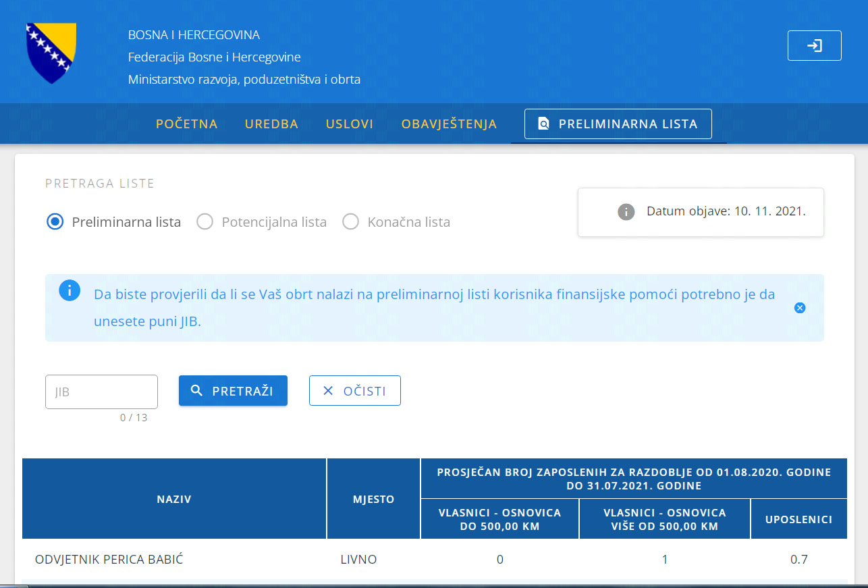Image resolution: width=868 pixels, height=588 pixels.
Task: Open the OBAVJEŠTENJA navigation item
Action: click(449, 124)
